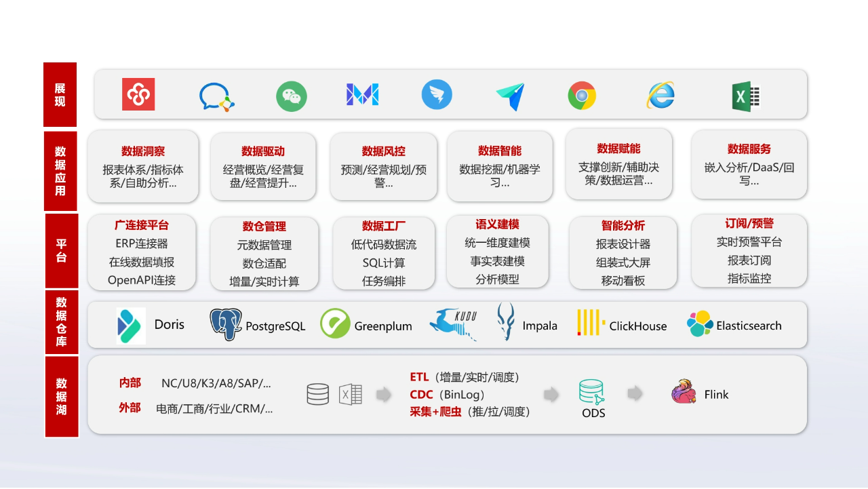Image resolution: width=868 pixels, height=489 pixels.
Task: Click the 任务编排 text
Action: [x=384, y=281]
